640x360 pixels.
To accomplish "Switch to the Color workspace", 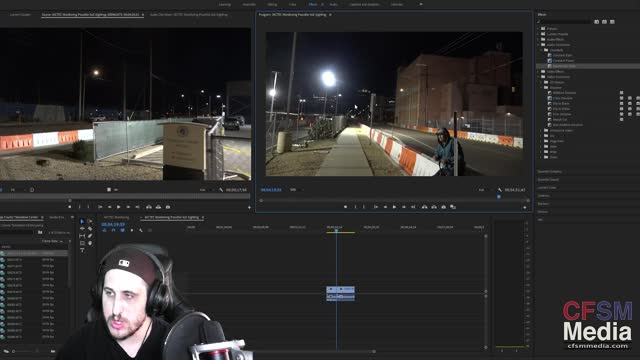I will click(x=293, y=4).
